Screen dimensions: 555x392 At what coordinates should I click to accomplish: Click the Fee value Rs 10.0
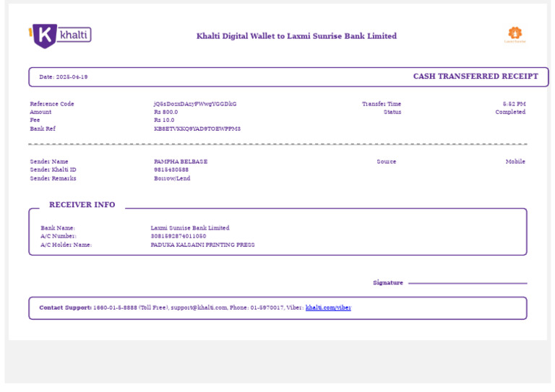pyautogui.click(x=164, y=120)
